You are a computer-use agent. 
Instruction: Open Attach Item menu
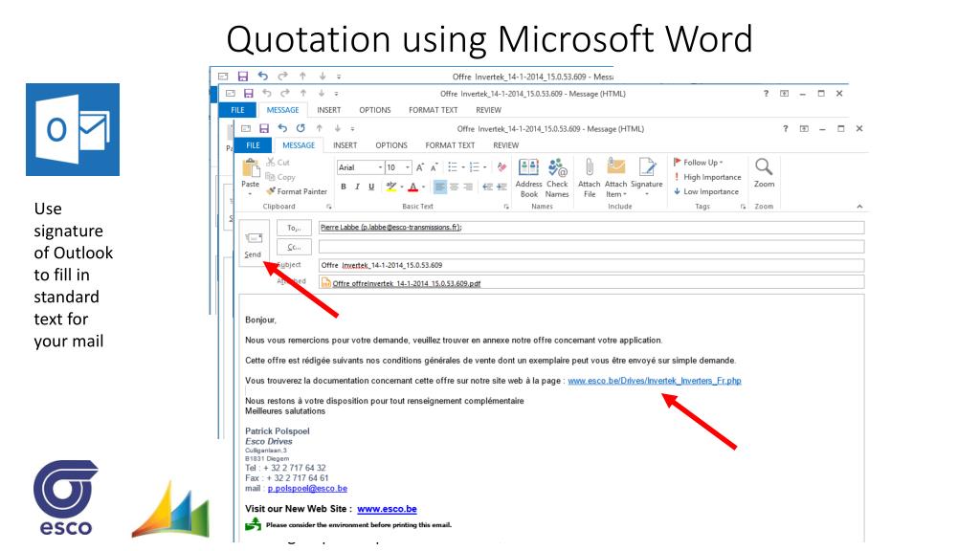615,177
